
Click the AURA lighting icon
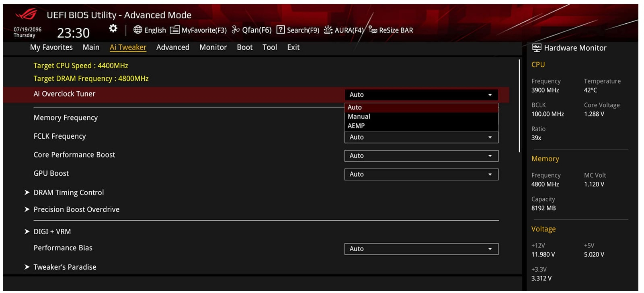pyautogui.click(x=328, y=30)
